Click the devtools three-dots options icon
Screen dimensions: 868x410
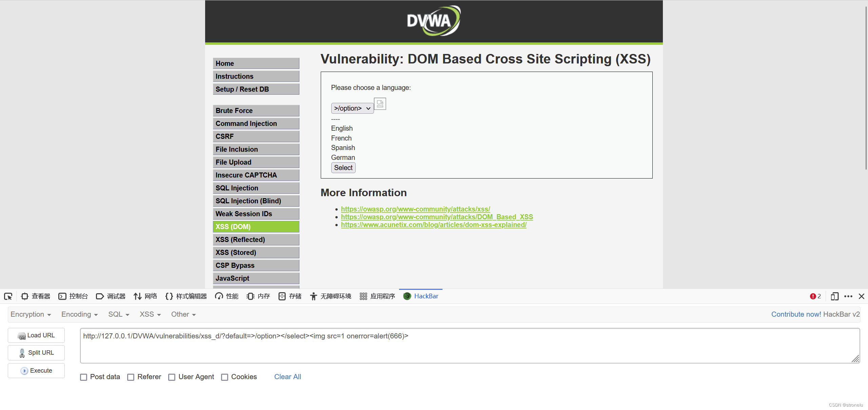(x=848, y=296)
